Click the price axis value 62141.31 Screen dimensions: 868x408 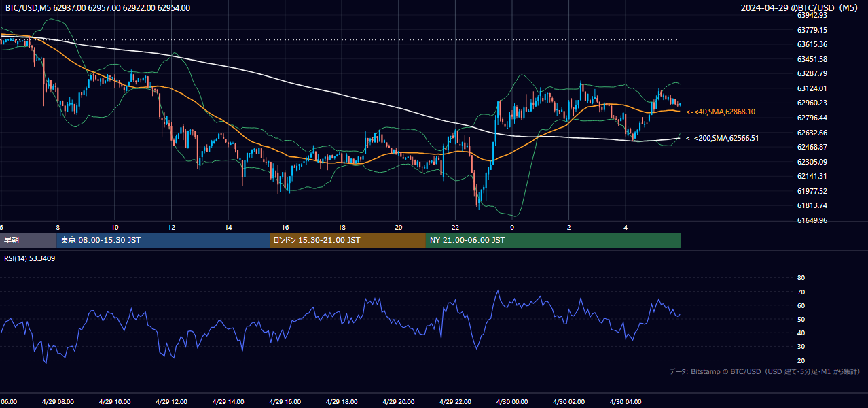[812, 176]
